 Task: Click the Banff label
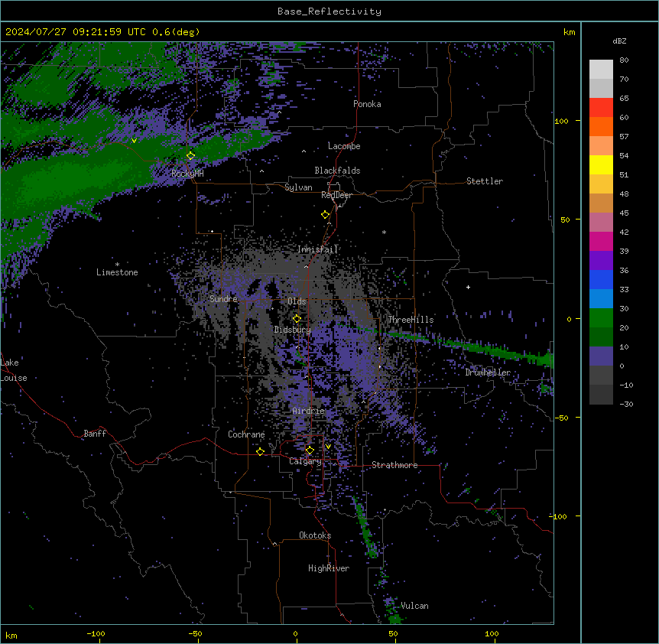[x=95, y=434]
